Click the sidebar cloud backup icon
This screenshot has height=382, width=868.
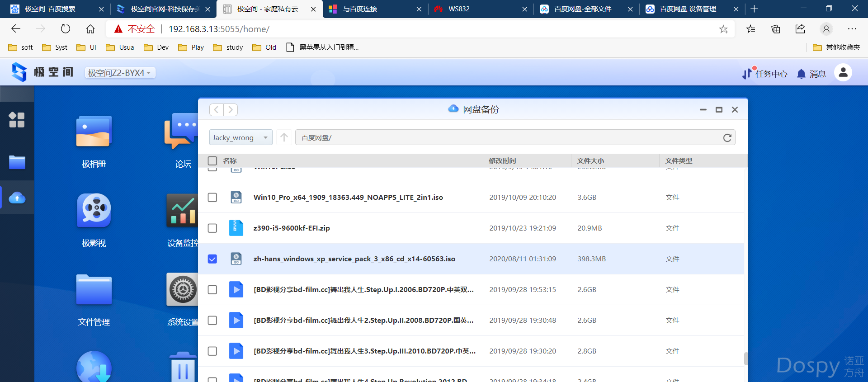[17, 198]
